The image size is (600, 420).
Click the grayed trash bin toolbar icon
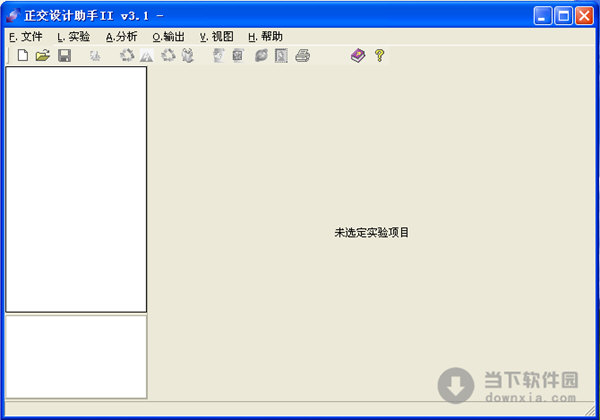188,56
